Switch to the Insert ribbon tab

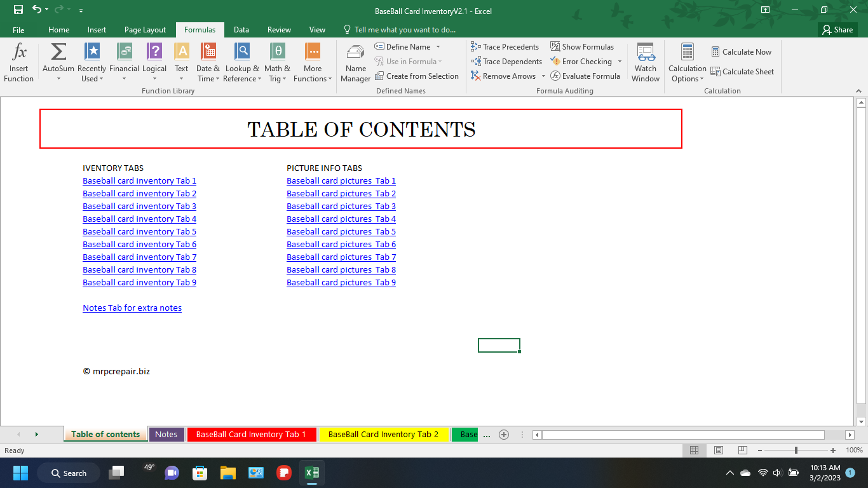pyautogui.click(x=97, y=30)
